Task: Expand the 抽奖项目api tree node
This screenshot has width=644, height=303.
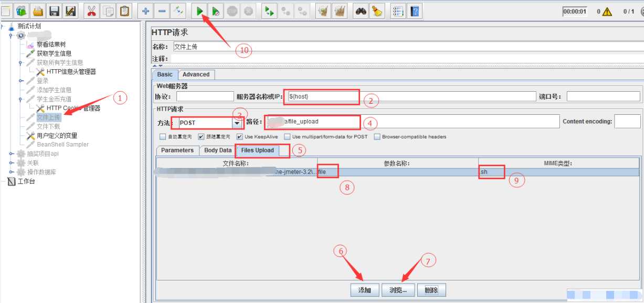Action: (x=11, y=154)
